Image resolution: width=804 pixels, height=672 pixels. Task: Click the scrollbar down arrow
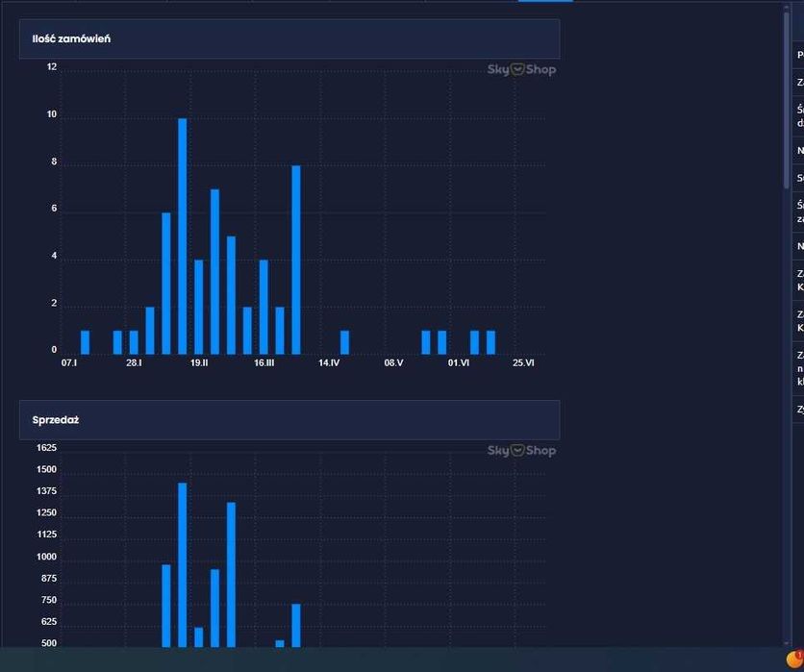click(x=787, y=643)
